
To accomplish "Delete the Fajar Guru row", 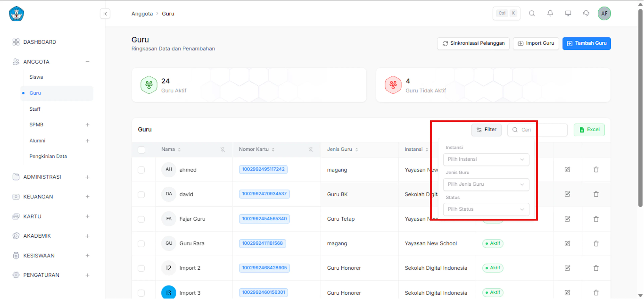I will 596,219.
